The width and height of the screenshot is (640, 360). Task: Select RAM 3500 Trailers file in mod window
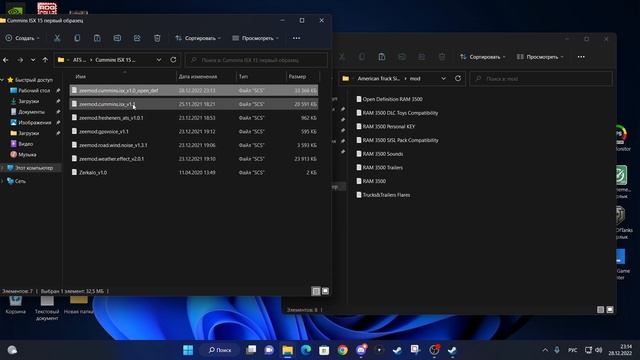pyautogui.click(x=379, y=167)
